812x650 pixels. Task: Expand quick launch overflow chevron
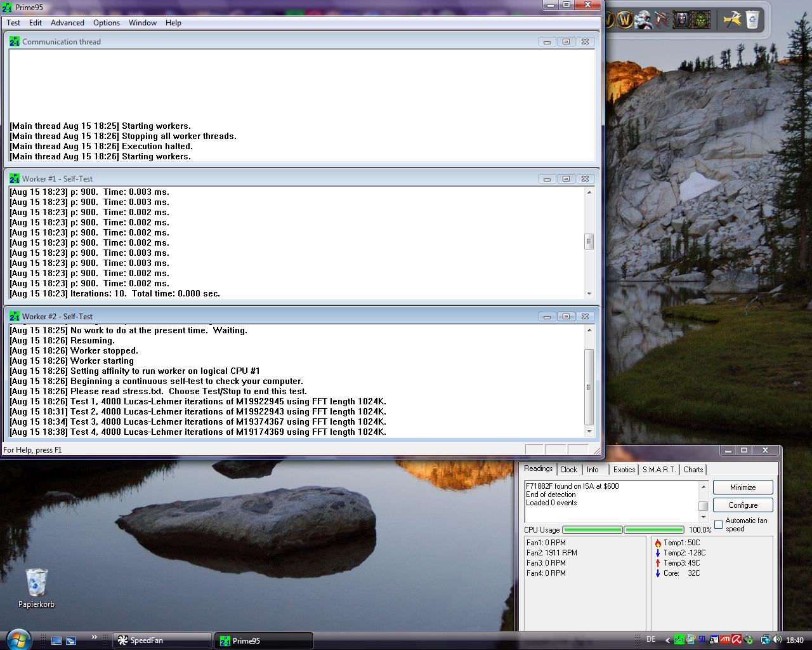95,637
